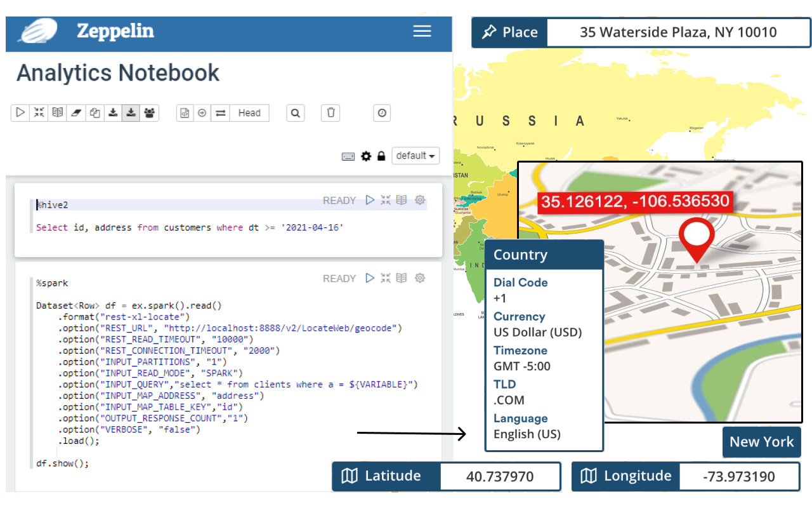The image size is (812, 508).
Task: Toggle output visibility for all paragraphs in toolbar
Action: (x=58, y=113)
